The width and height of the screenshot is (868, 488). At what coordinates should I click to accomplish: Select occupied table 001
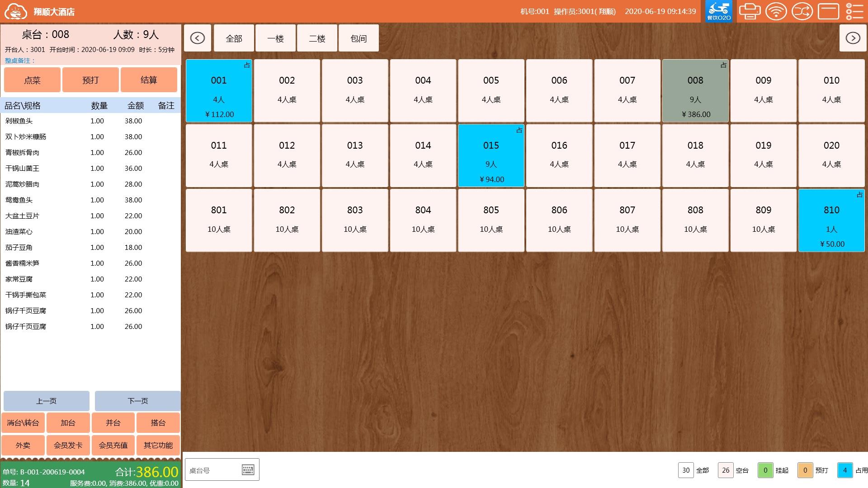219,91
